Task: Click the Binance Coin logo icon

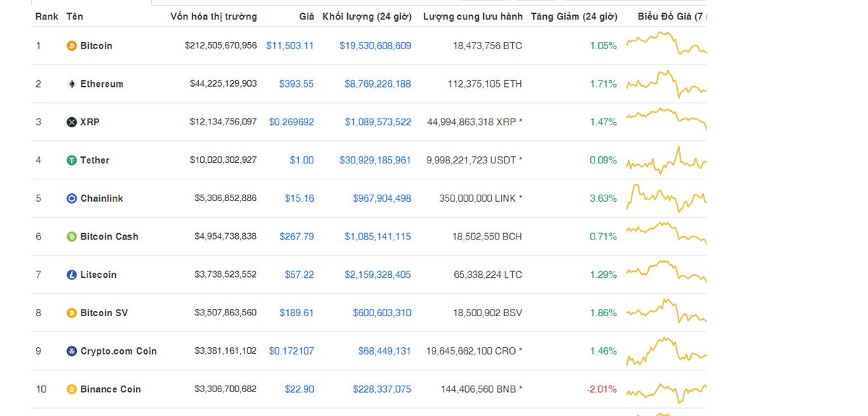Action: 72,389
